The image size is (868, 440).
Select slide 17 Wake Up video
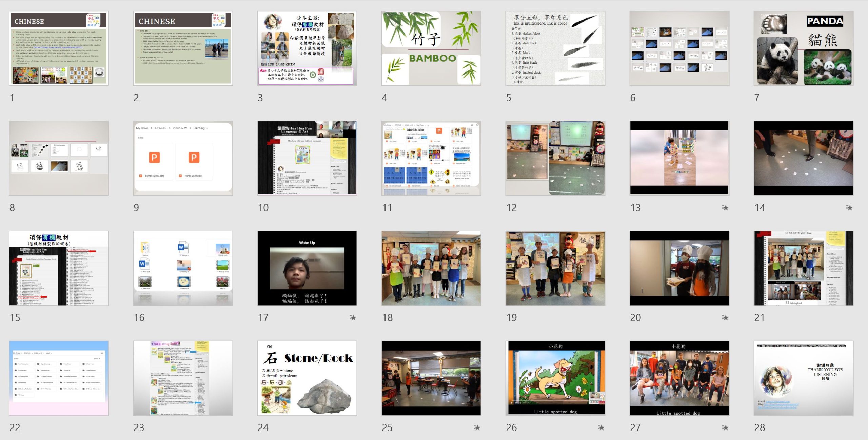coord(307,268)
